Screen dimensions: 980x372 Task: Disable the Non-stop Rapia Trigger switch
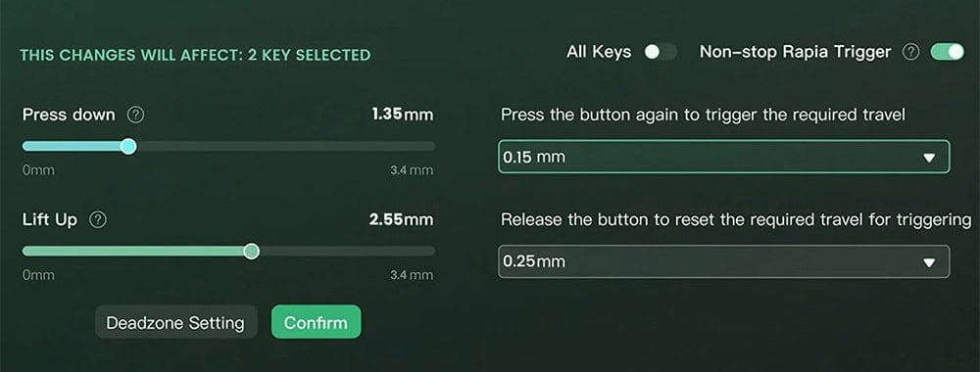pyautogui.click(x=948, y=52)
